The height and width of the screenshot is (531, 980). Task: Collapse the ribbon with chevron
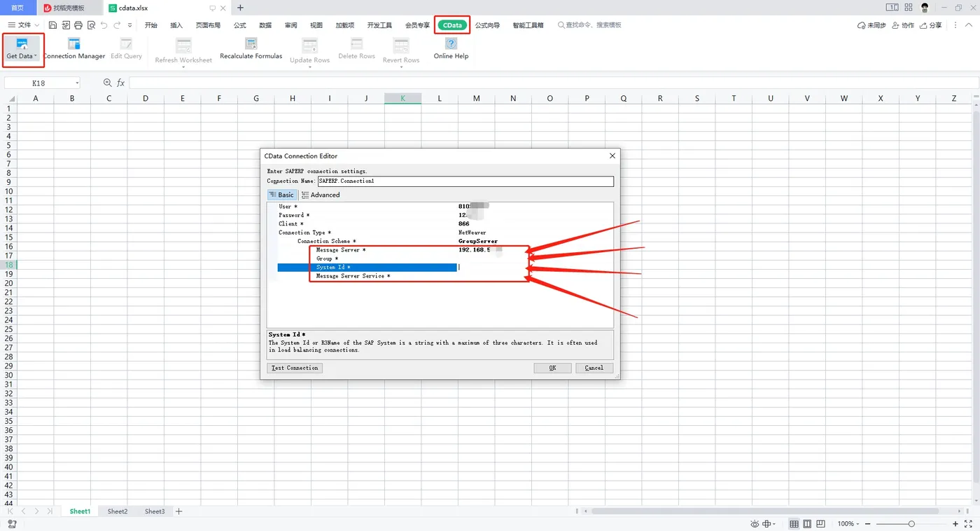tap(967, 25)
